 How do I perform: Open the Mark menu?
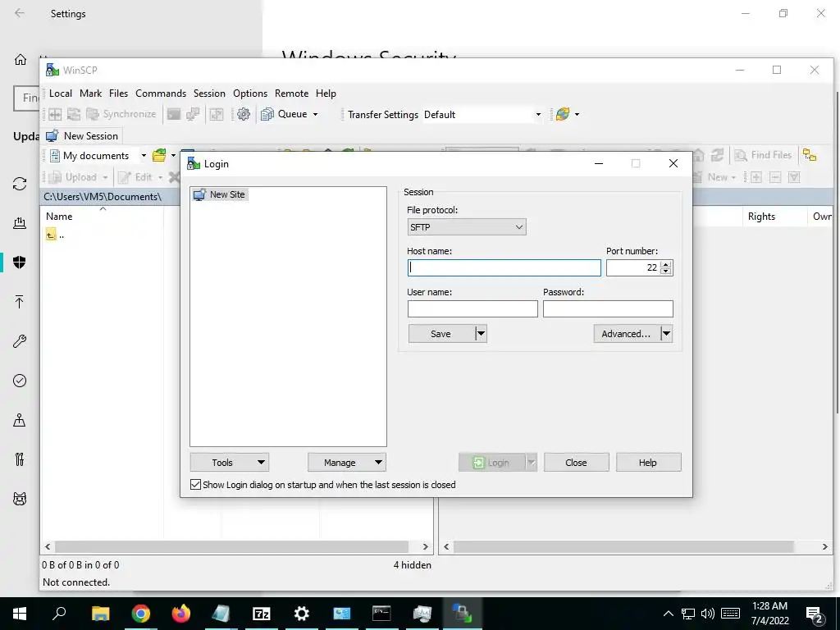coord(90,94)
